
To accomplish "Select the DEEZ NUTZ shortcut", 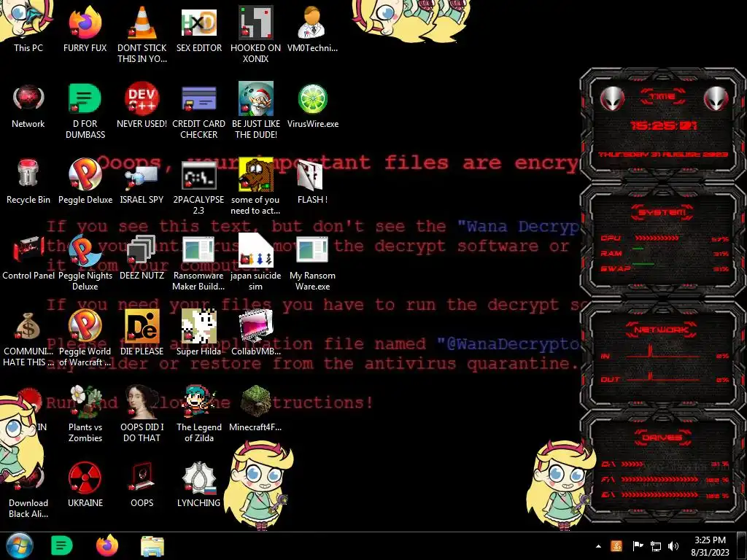I will pyautogui.click(x=142, y=257).
